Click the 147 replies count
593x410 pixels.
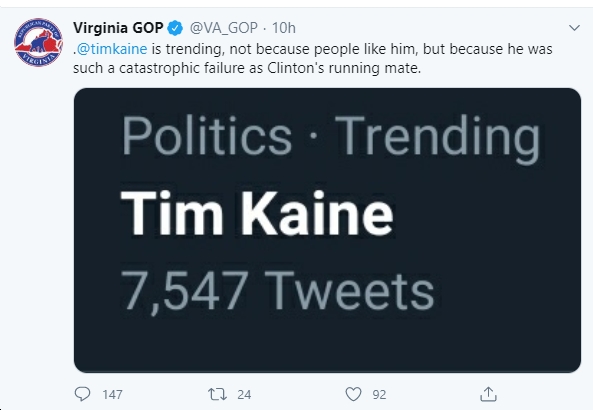[112, 394]
